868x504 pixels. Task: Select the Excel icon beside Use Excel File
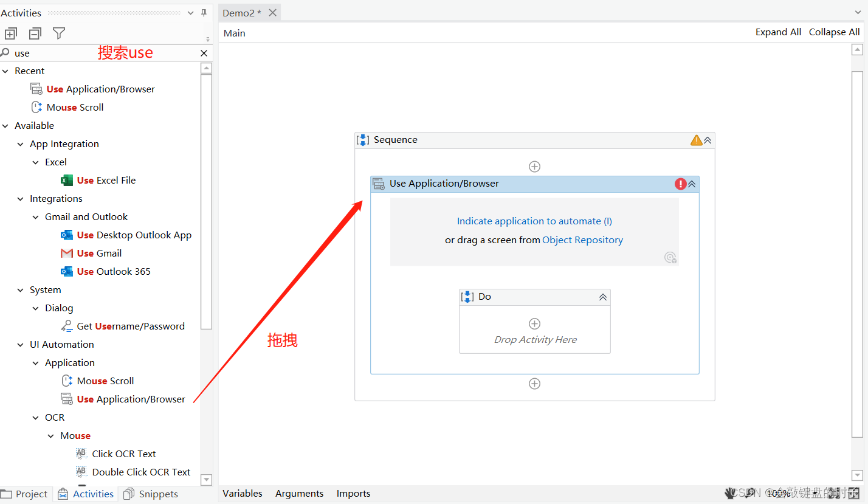coord(67,181)
